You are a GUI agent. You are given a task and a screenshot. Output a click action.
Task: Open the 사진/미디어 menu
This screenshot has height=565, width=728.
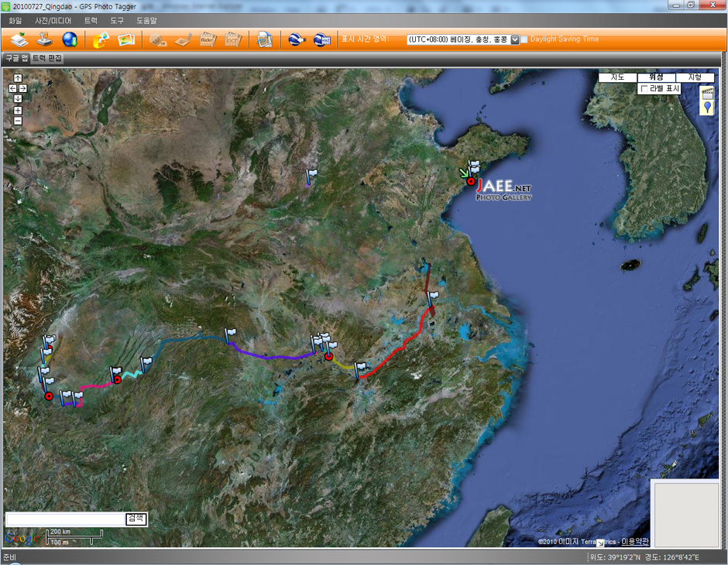click(x=53, y=21)
